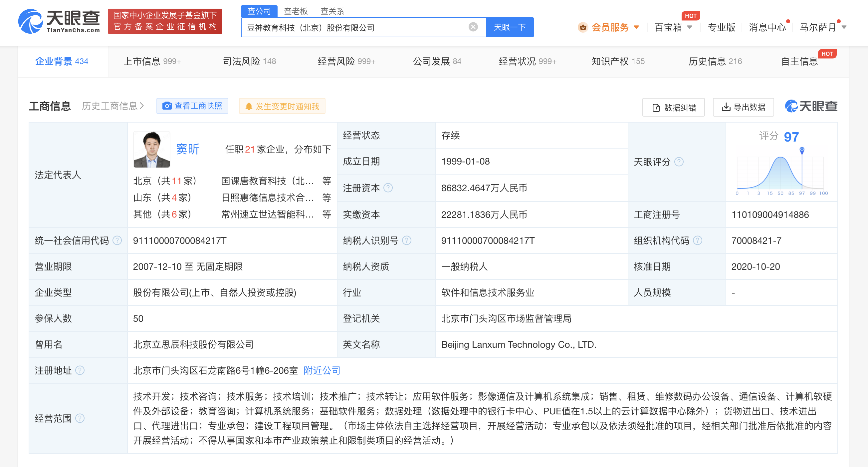Expand the 会员服务 dropdown
Viewport: 868px width, 467px height.
637,27
